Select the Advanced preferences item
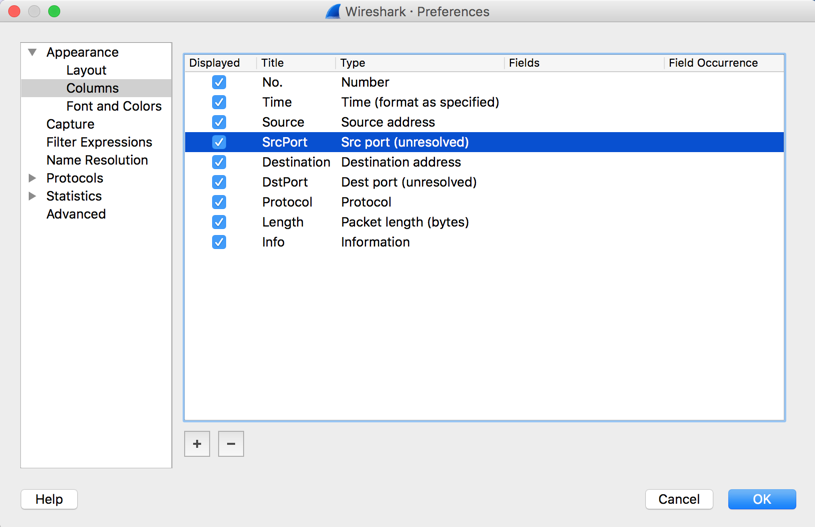Image resolution: width=815 pixels, height=527 pixels. pyautogui.click(x=76, y=214)
